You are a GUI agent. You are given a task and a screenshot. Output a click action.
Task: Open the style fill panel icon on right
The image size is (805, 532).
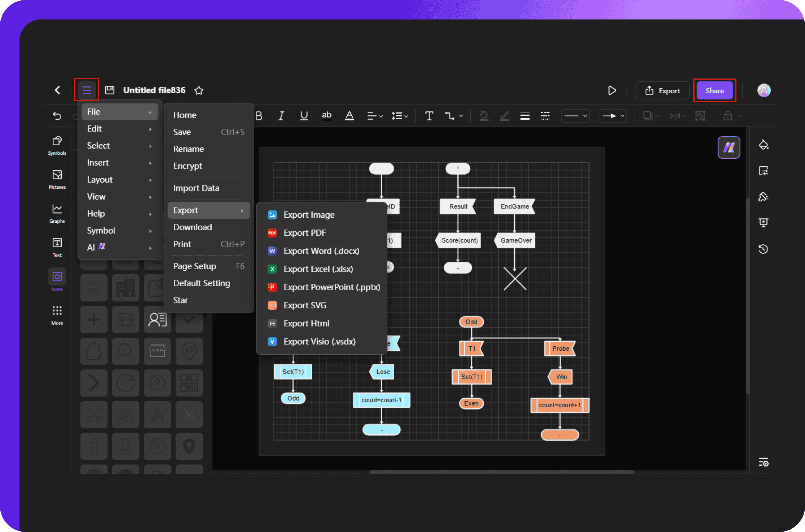tap(763, 145)
